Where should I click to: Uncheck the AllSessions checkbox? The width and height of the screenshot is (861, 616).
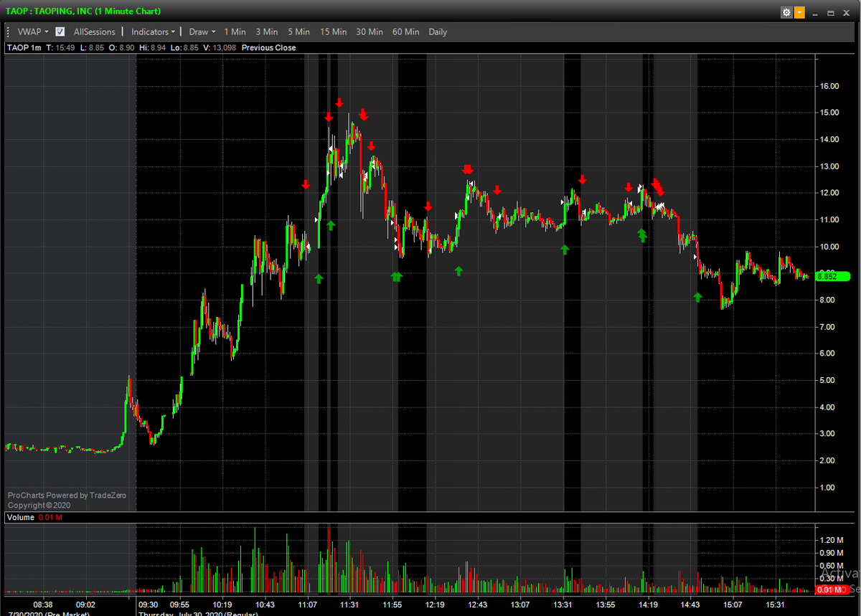pyautogui.click(x=60, y=32)
